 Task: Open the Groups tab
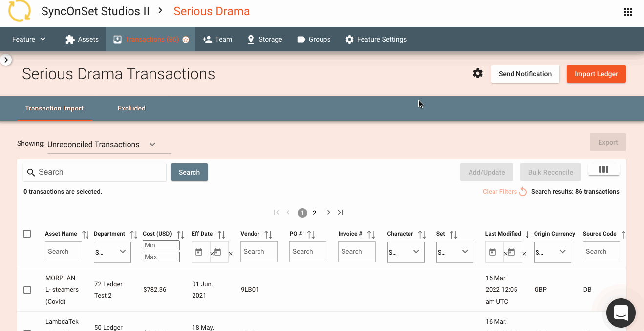[314, 39]
